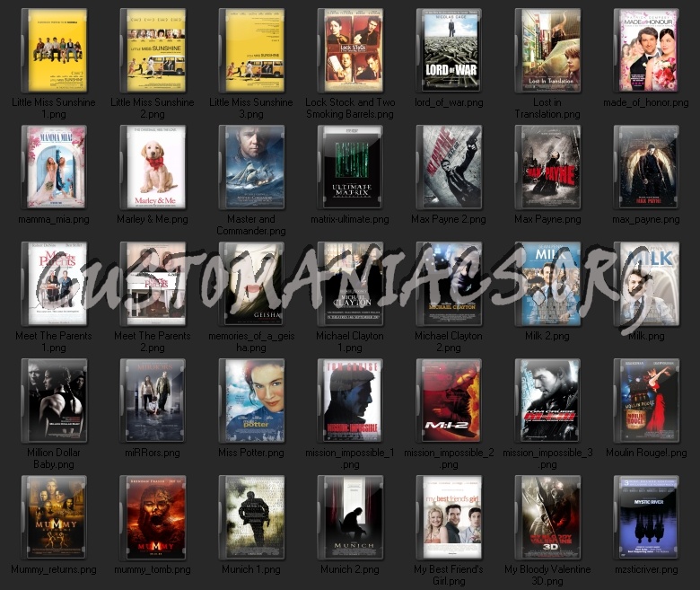The height and width of the screenshot is (590, 700).
Task: Click the file name 'miRRors.png'
Action: [153, 453]
